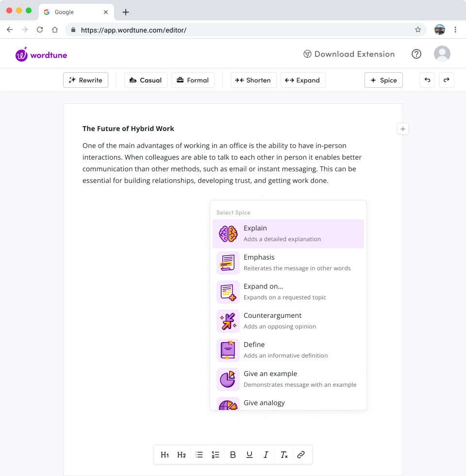Click Download Extension link
The width and height of the screenshot is (466, 476).
[x=349, y=54]
